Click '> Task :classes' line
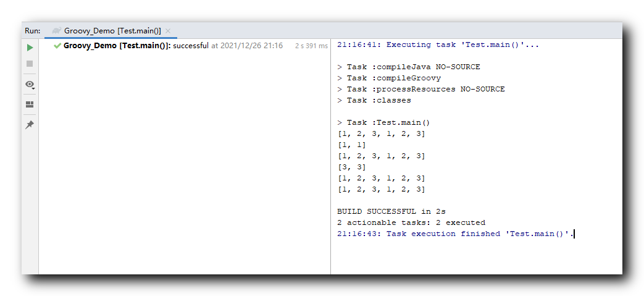Image resolution: width=644 pixels, height=296 pixels. pyautogui.click(x=374, y=100)
